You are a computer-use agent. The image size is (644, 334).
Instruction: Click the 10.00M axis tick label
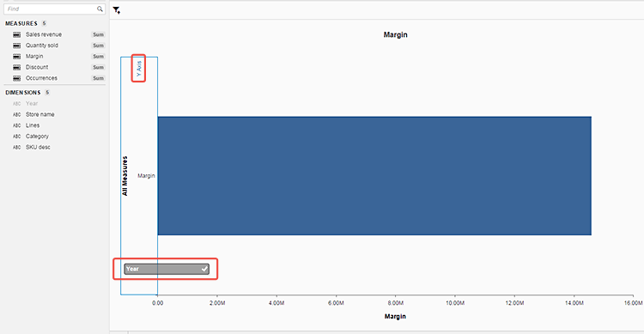pyautogui.click(x=455, y=303)
